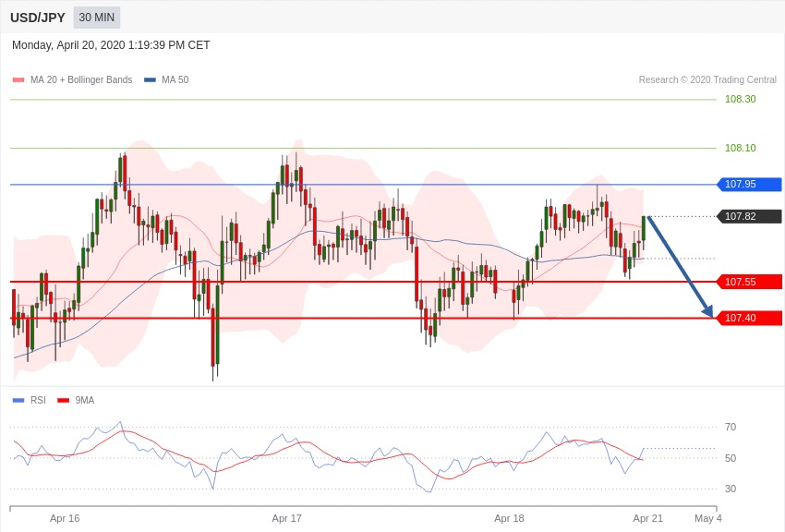This screenshot has height=532, width=785.
Task: Click the blue 107.95 pivot price tag
Action: [750, 184]
